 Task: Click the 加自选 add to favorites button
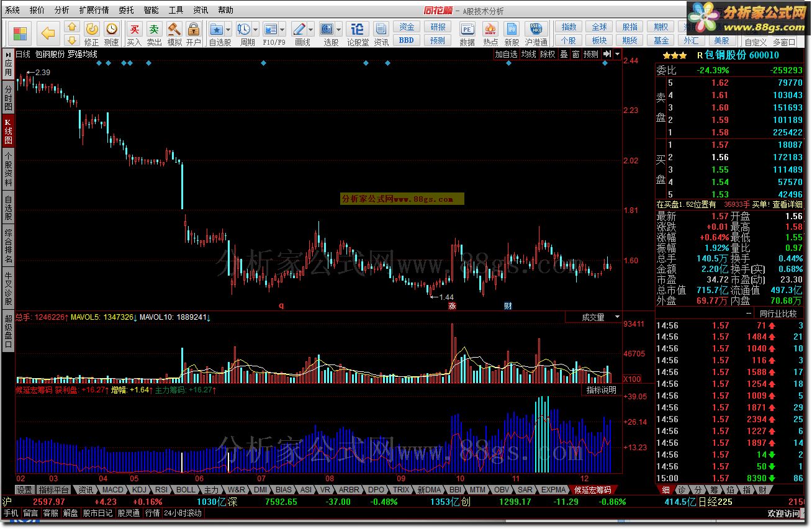pyautogui.click(x=506, y=55)
